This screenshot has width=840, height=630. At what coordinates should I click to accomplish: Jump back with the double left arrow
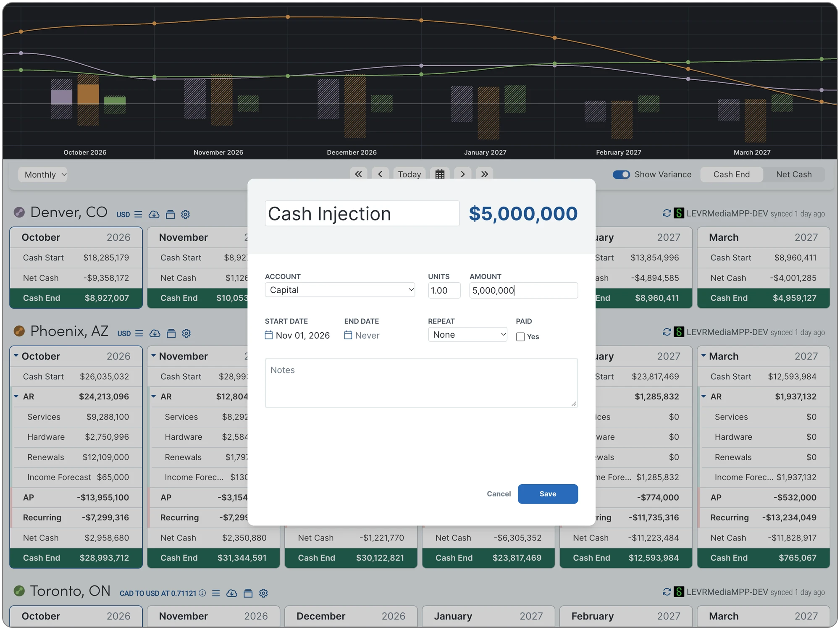[358, 174]
